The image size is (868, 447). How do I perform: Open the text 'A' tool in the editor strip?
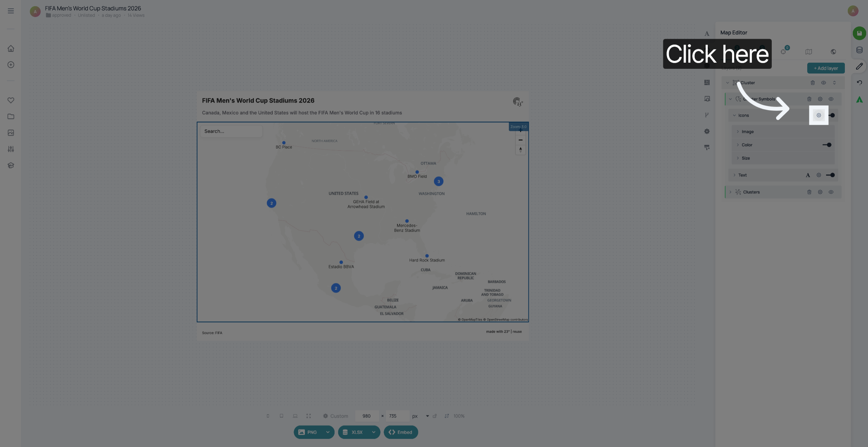pyautogui.click(x=707, y=34)
